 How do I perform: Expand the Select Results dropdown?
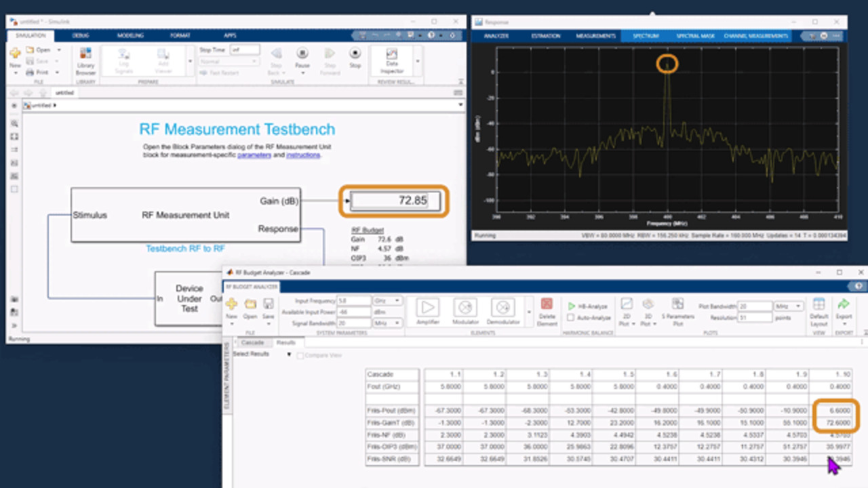point(289,354)
